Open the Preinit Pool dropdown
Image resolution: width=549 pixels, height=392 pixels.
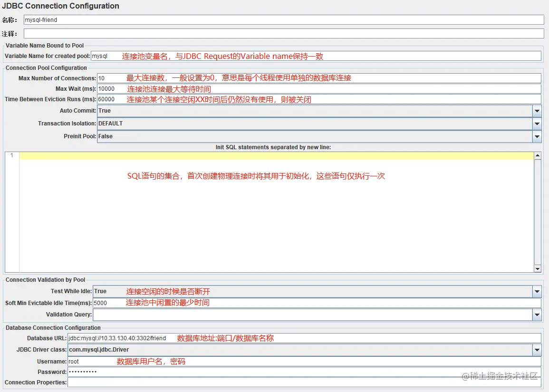537,136
